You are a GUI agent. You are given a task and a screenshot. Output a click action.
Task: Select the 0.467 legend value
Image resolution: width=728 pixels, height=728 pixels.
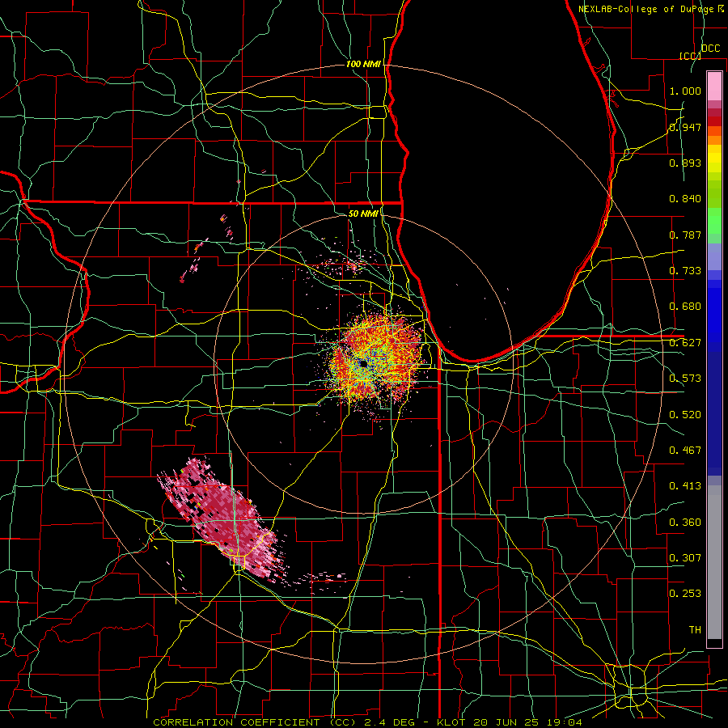pyautogui.click(x=685, y=451)
